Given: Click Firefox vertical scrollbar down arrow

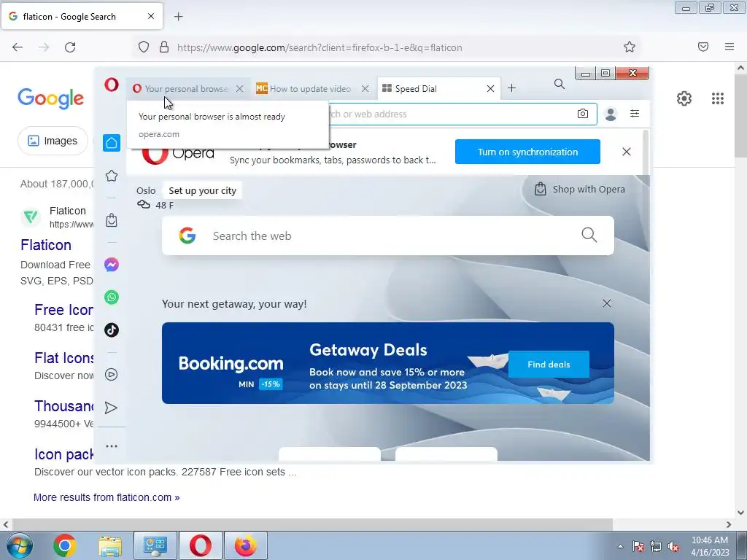Looking at the screenshot, I should [740, 513].
